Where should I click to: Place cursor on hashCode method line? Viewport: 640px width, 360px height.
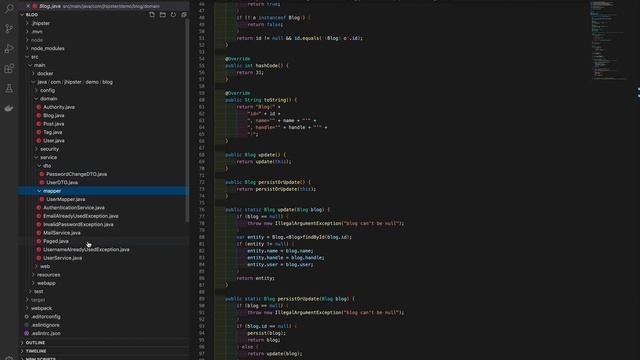click(256, 65)
